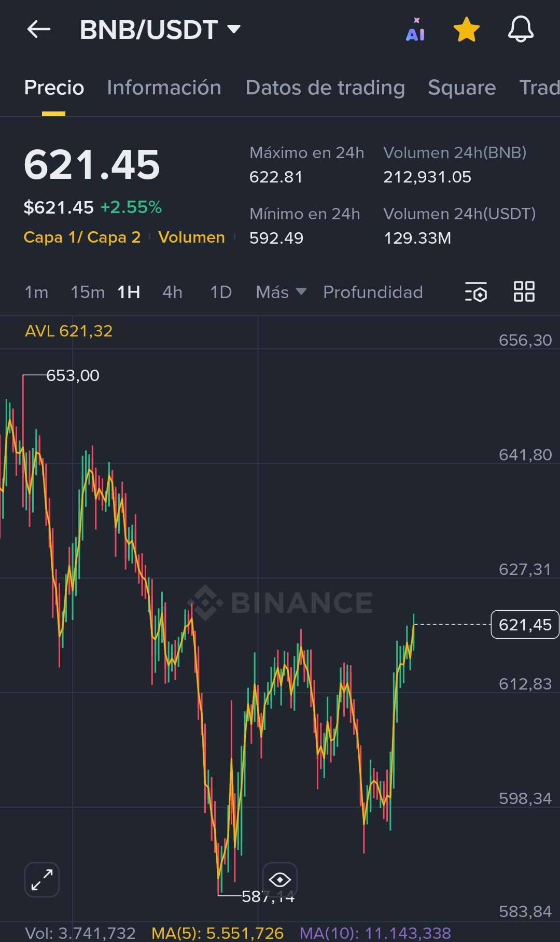
Task: Select the Precio tab
Action: point(54,88)
